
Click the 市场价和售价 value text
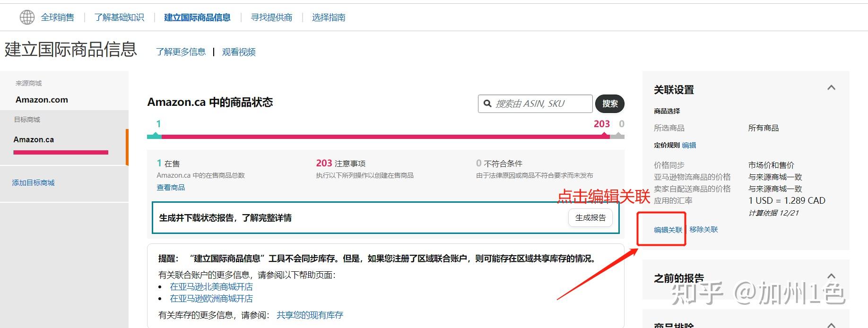771,165
